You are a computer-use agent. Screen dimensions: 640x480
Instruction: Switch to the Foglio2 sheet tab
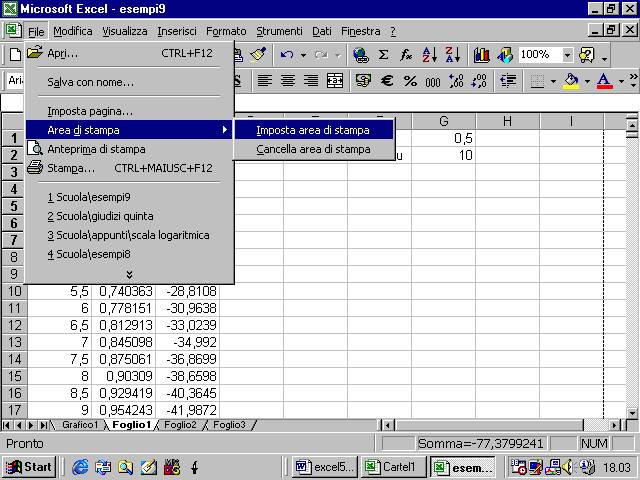pos(180,425)
